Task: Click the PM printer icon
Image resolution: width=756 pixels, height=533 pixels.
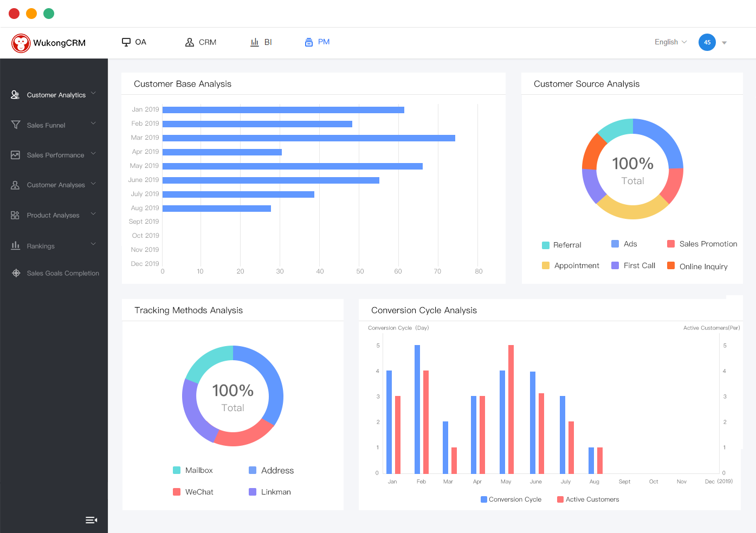Action: [309, 42]
